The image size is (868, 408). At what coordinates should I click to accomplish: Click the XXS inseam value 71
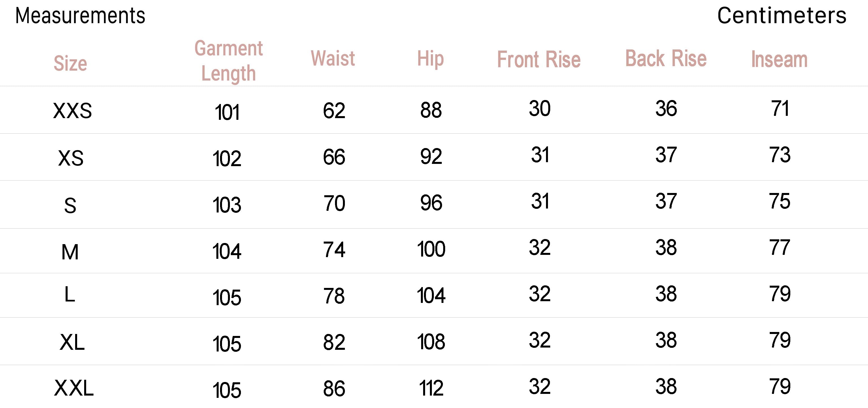click(x=780, y=108)
